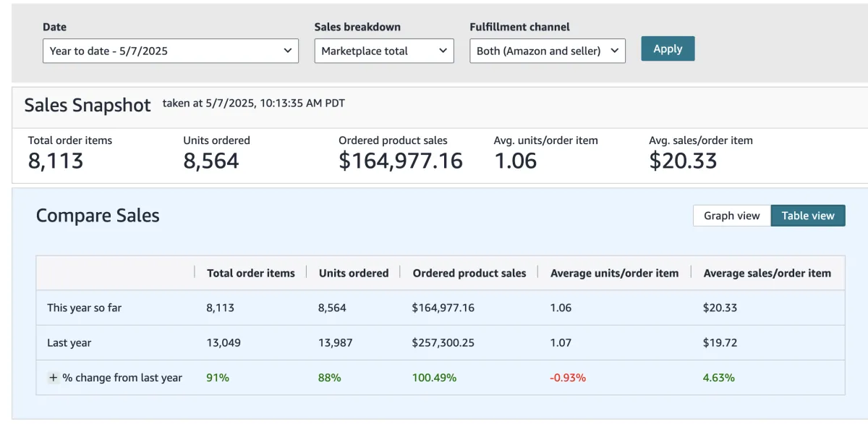Screen dimensions: 868x435
Task: Select the This year so far row label
Action: pos(85,308)
